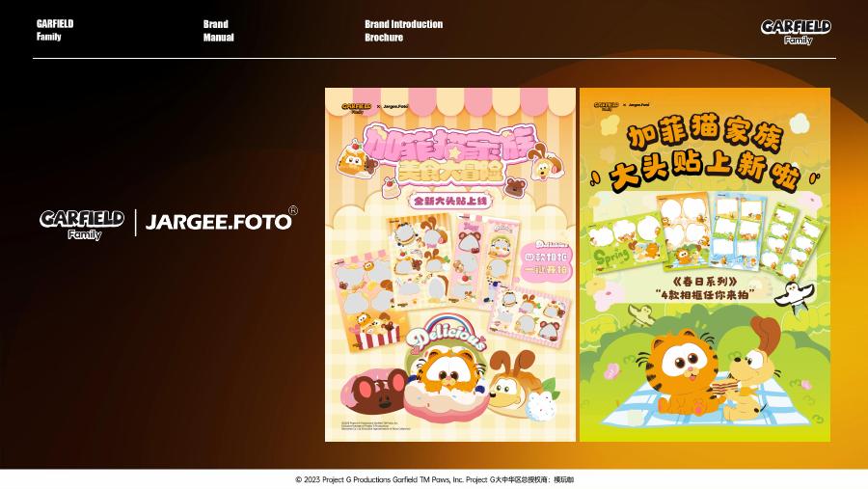Click the pink 全新大头贴上线 banner
Screen dimensions: 868x489
point(450,201)
